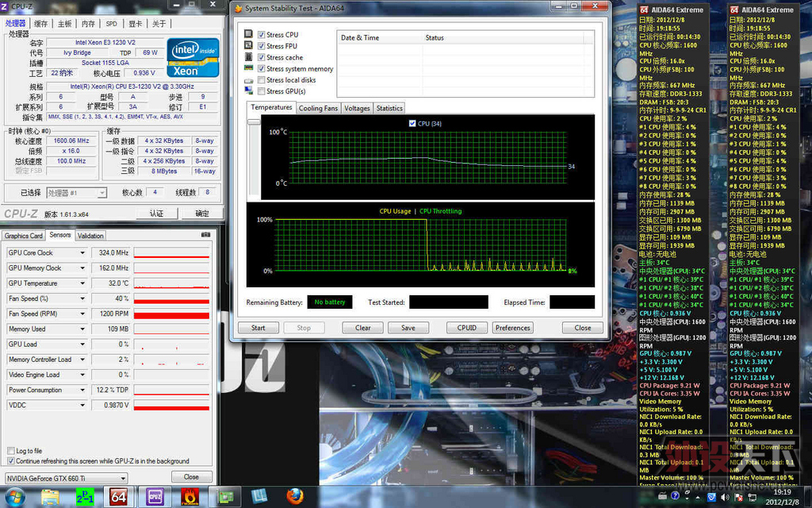Viewport: 812px width, 508px height.
Task: Click temperature graph vertical slider
Action: (254, 121)
